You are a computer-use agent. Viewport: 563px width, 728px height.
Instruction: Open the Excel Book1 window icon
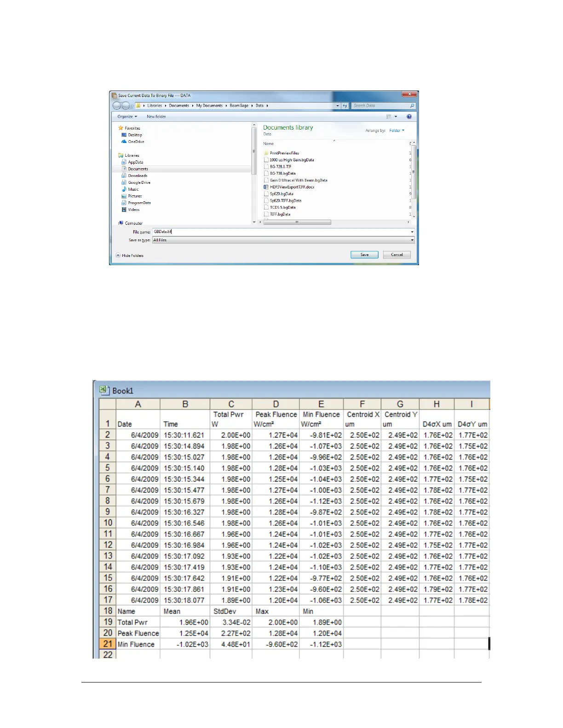pos(104,390)
